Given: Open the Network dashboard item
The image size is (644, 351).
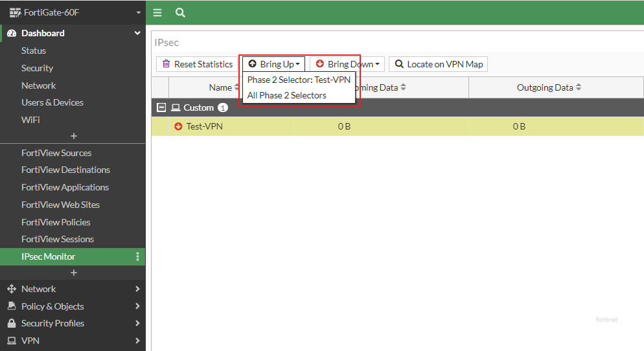Looking at the screenshot, I should 39,85.
